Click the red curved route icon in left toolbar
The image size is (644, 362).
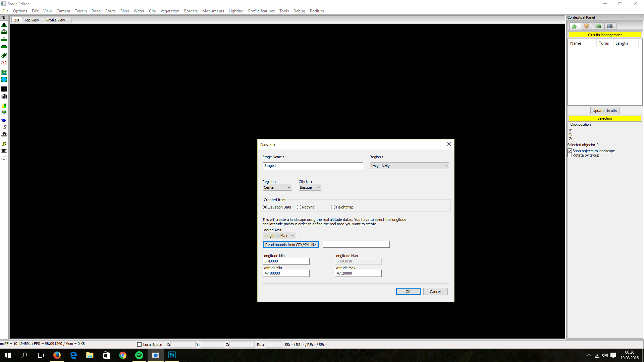tap(4, 63)
